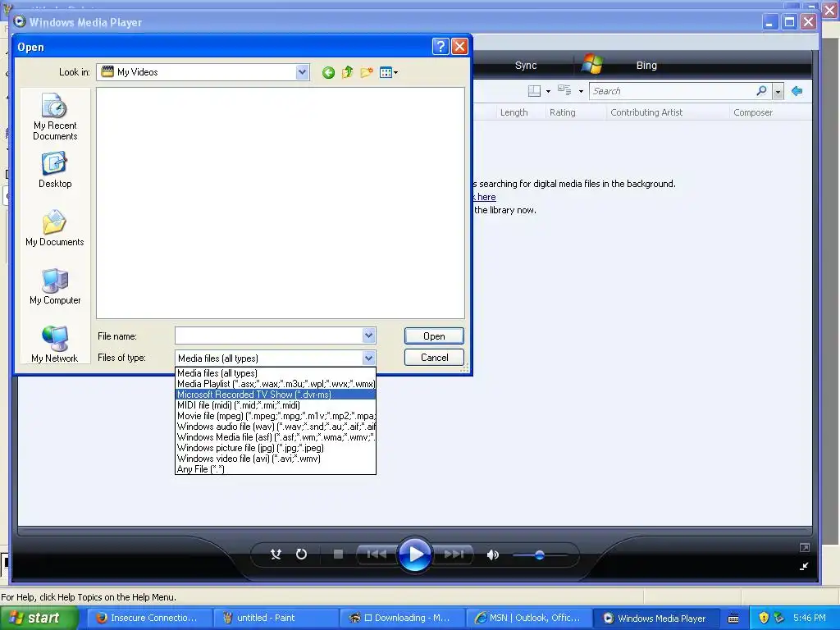This screenshot has width=840, height=630.
Task: Open My Network in places bar
Action: pyautogui.click(x=55, y=345)
